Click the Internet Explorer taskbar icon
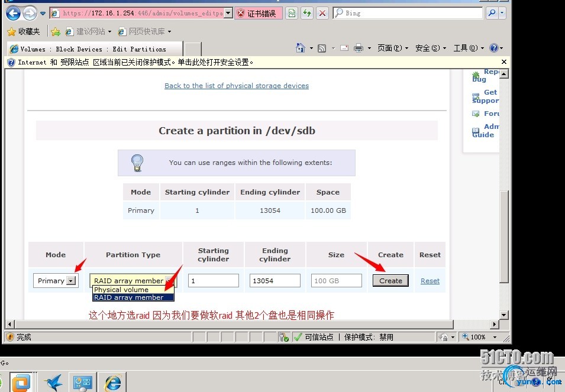This screenshot has height=392, width=565. coord(114,383)
